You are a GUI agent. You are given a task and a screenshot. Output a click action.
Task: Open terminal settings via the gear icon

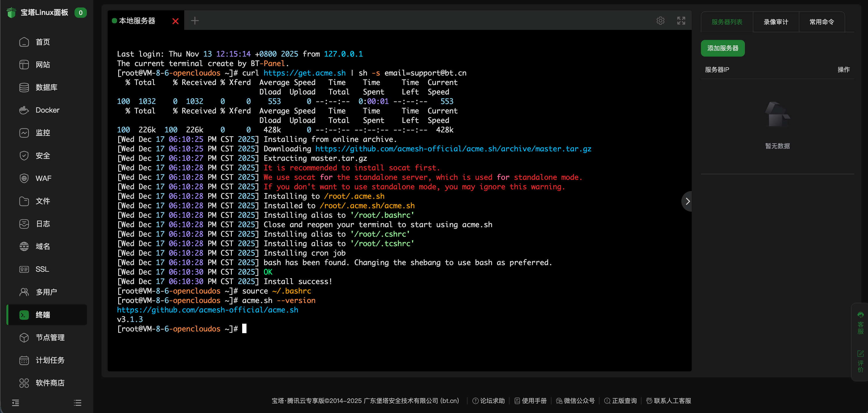coord(660,20)
